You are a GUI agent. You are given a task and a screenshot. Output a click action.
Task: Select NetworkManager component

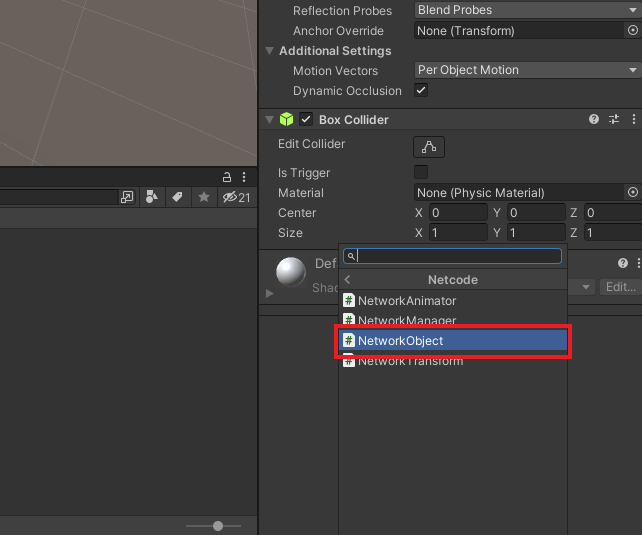(x=453, y=320)
